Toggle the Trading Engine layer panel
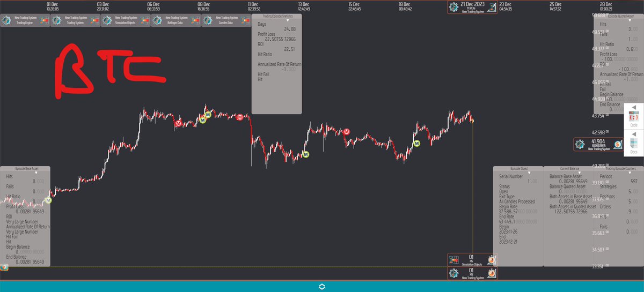644x292 pixels. 25,20
